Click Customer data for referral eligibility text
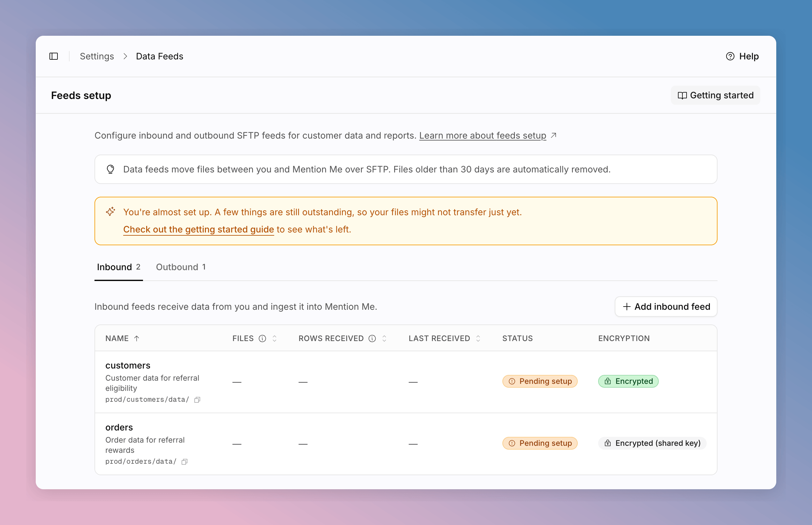 (x=152, y=383)
